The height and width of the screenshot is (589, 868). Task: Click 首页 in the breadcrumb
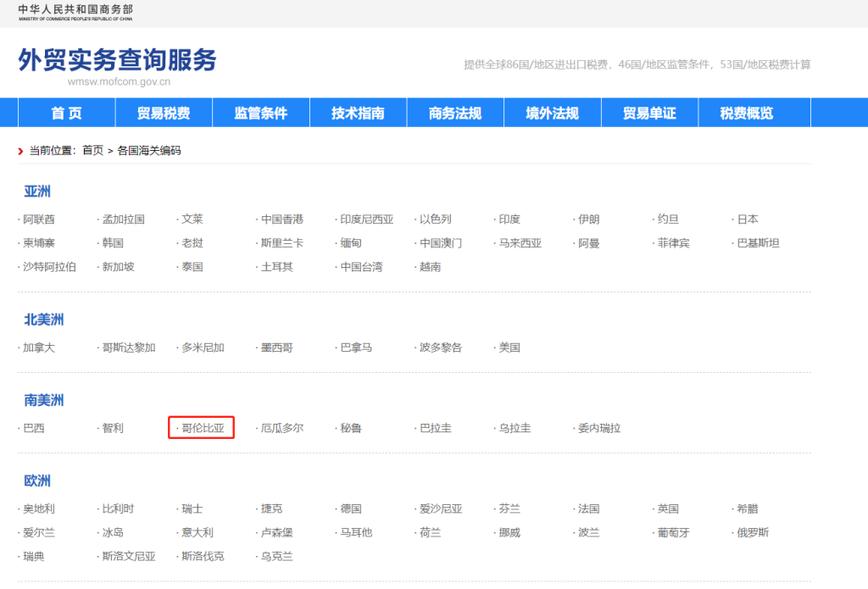[93, 151]
